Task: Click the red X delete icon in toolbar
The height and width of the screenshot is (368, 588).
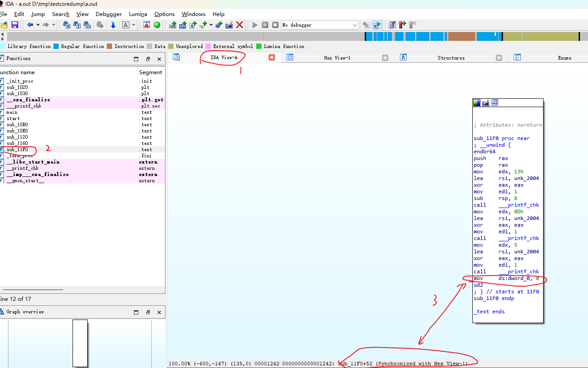Action: [x=239, y=25]
